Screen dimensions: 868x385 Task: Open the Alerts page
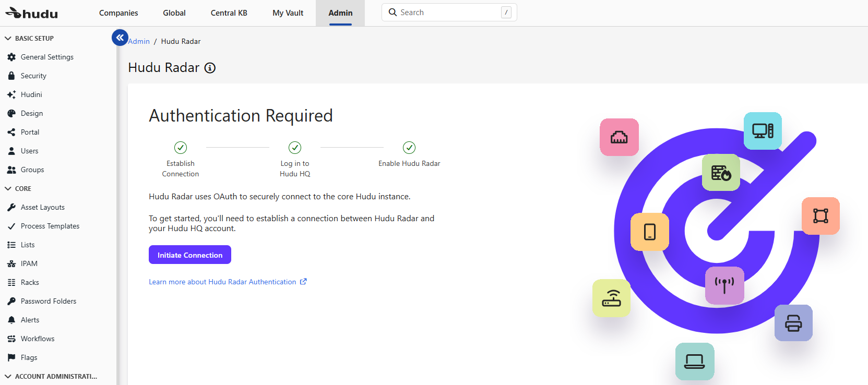coord(30,320)
